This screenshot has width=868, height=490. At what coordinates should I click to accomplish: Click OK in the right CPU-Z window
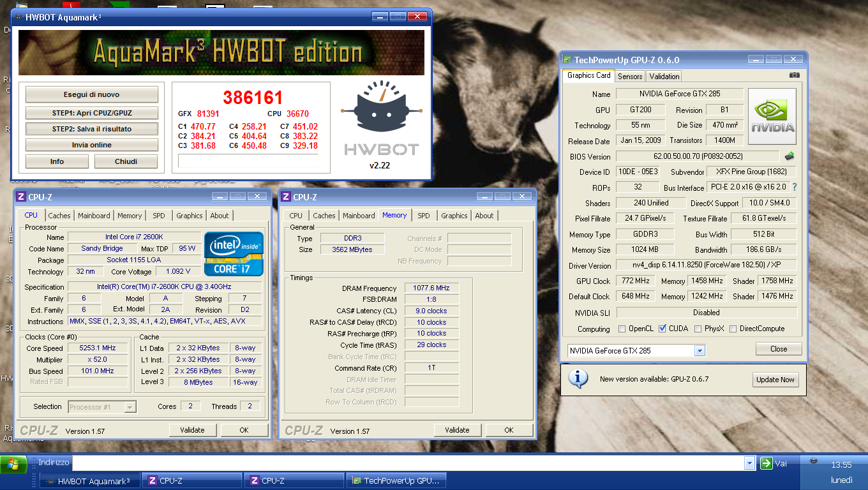point(509,430)
